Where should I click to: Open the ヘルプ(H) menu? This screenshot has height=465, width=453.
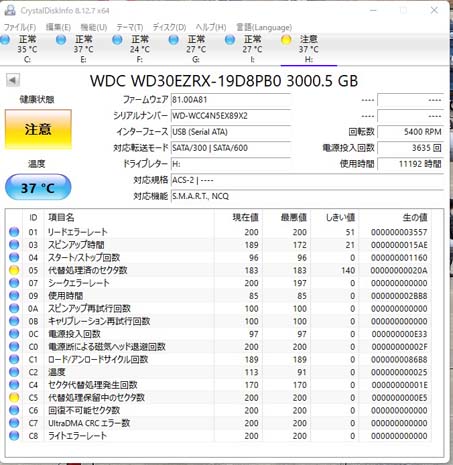pyautogui.click(x=211, y=27)
